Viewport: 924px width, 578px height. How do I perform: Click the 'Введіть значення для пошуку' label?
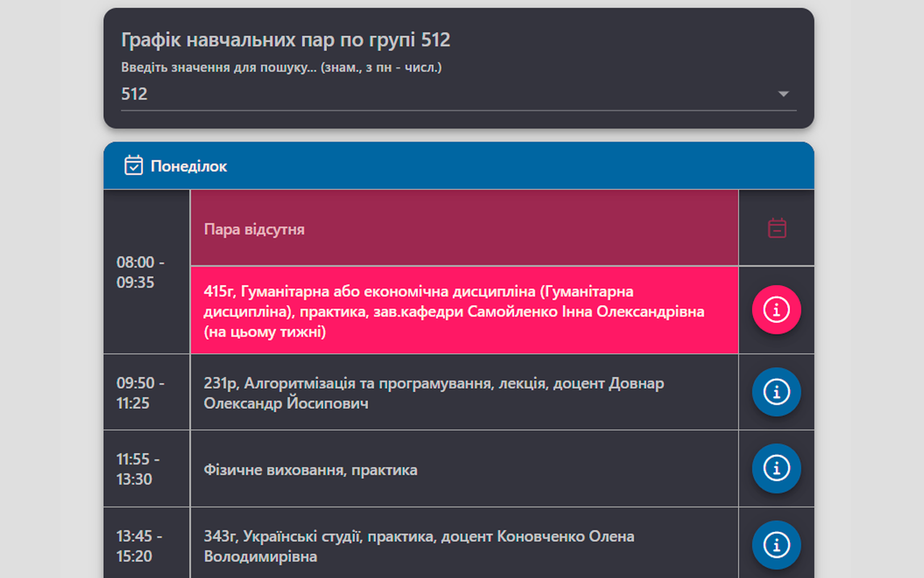coord(282,68)
